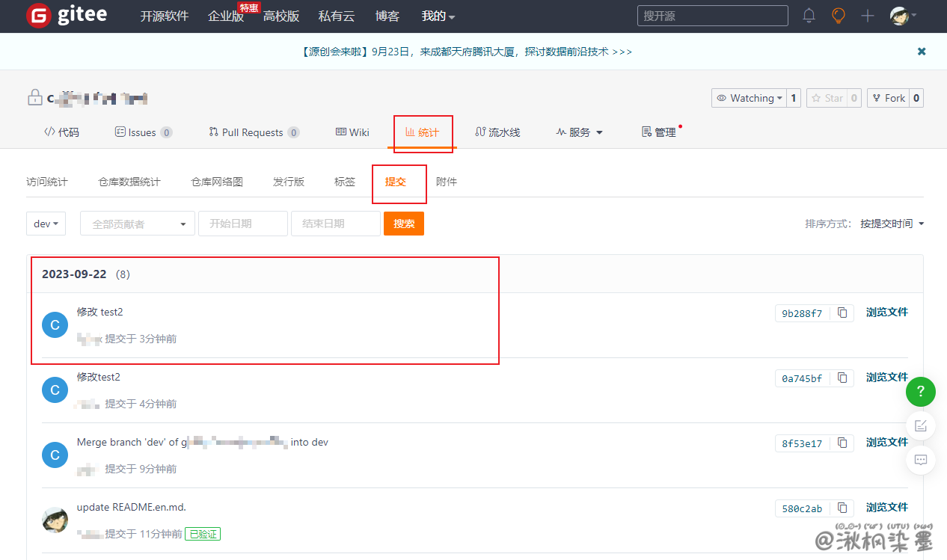Click the notification bell icon

tap(809, 16)
